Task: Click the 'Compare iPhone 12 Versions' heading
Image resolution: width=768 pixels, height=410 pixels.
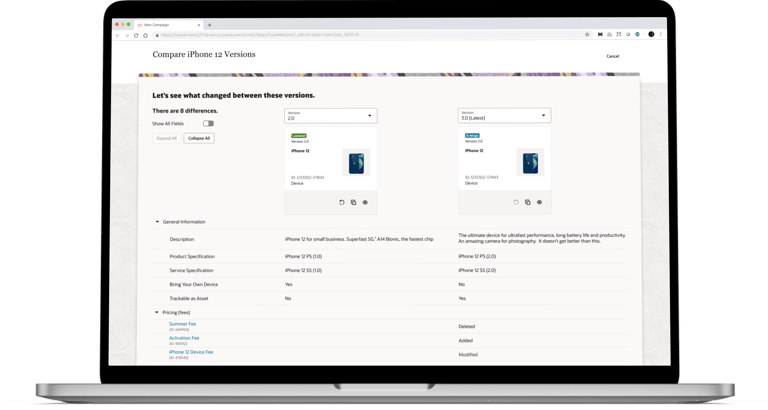Action: pos(204,54)
